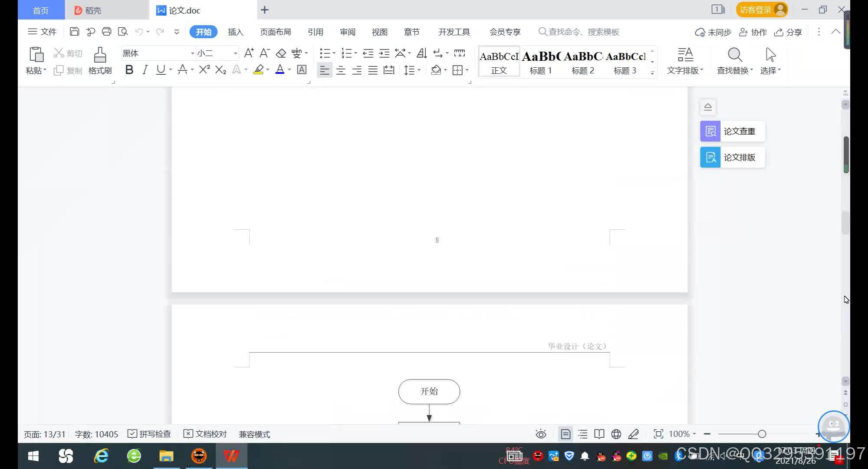
Task: Open the 视图 ribbon tab
Action: click(x=380, y=32)
